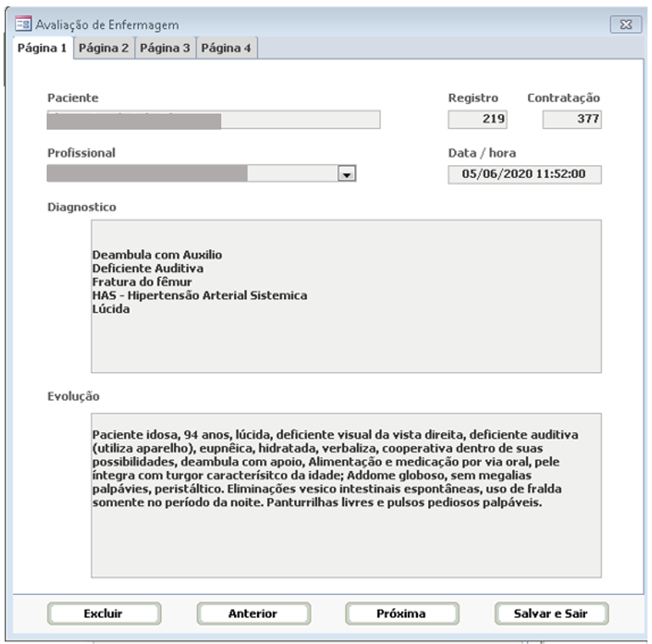Go to previous record with Anterior
The image size is (652, 644).
[x=253, y=613]
